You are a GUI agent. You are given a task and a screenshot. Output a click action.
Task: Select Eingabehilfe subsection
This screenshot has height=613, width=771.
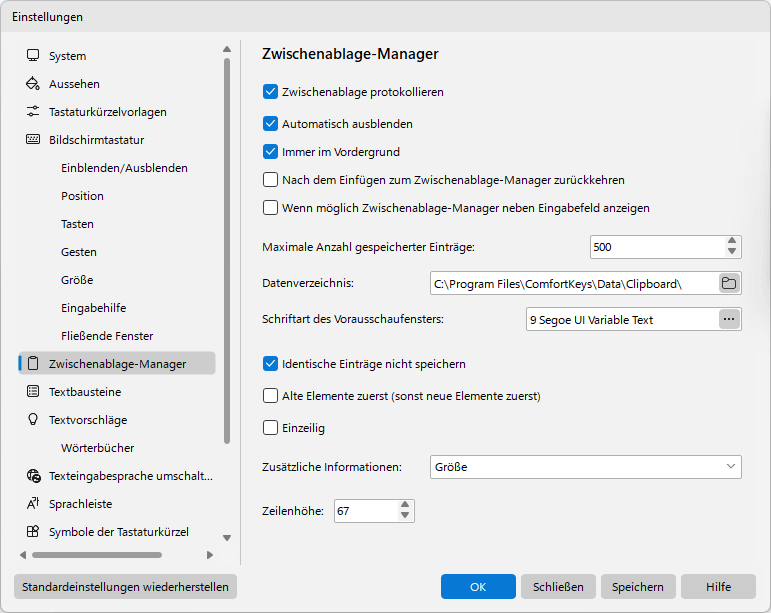93,308
